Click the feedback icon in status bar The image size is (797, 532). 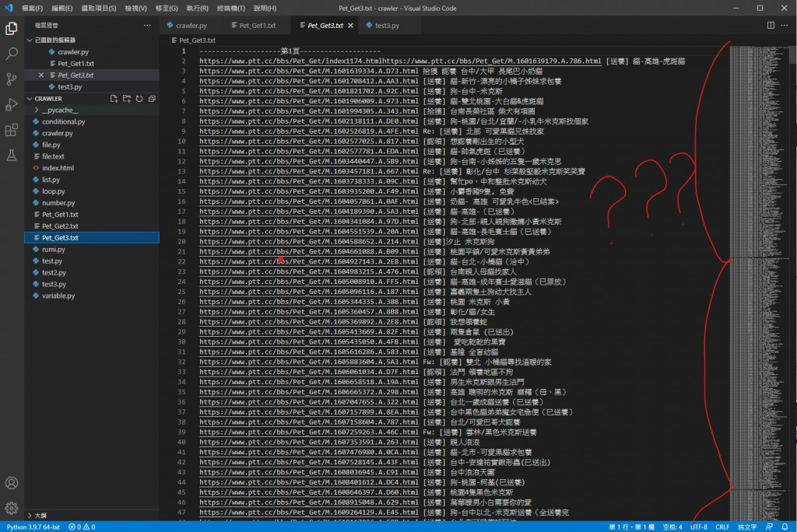[x=770, y=527]
